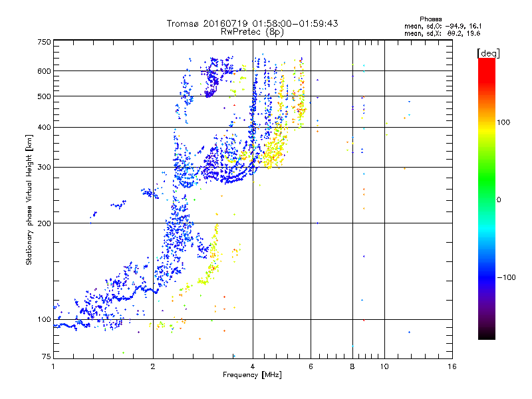532x399 pixels.
Task: Click the "1" frequency tick label
Action: [x=53, y=366]
